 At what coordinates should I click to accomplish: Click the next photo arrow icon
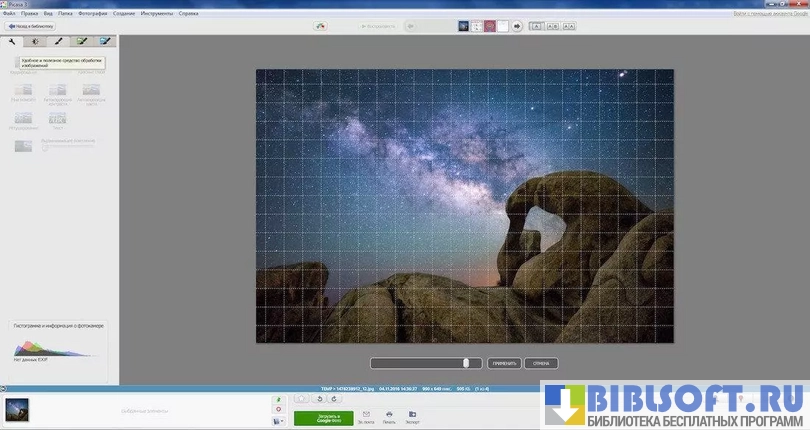coord(517,26)
